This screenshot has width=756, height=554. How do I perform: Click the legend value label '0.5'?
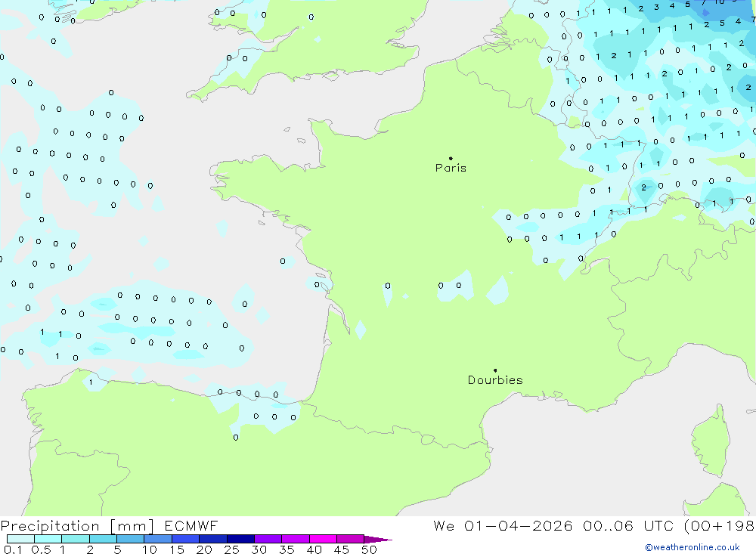pyautogui.click(x=41, y=549)
